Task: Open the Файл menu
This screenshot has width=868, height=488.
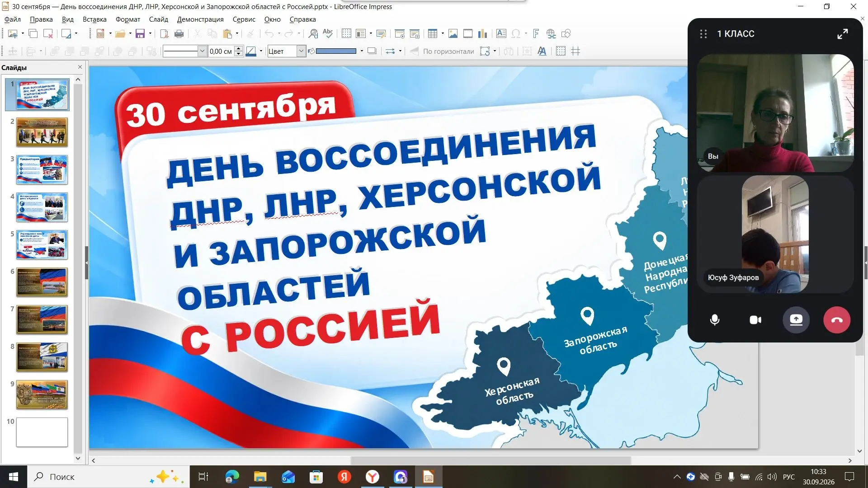Action: pyautogui.click(x=13, y=19)
